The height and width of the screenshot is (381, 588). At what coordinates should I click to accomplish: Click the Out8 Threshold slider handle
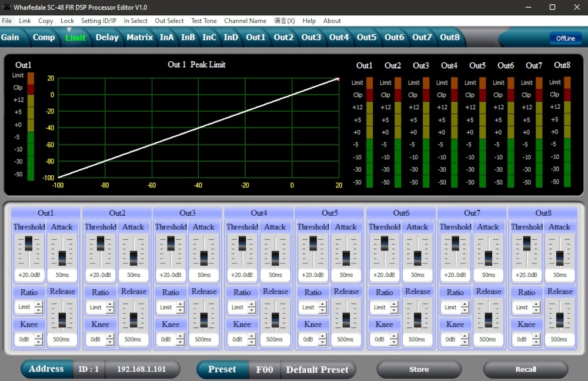pyautogui.click(x=527, y=243)
